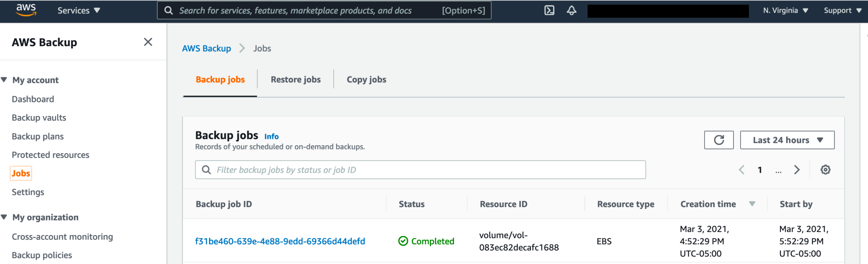Screen dimensions: 868x264
Task: Switch to the Backup jobs tab
Action: pyautogui.click(x=220, y=80)
